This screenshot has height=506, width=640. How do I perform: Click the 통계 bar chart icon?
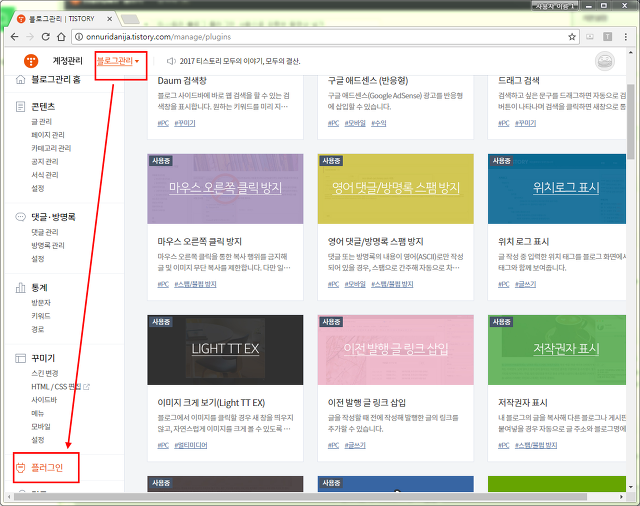click(x=20, y=288)
